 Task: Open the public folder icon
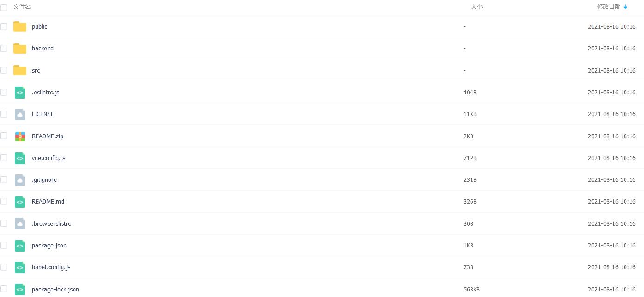coord(20,27)
